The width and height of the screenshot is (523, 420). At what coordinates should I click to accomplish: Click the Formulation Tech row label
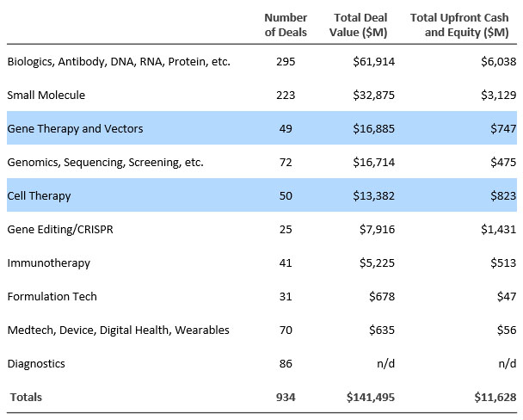click(x=52, y=297)
